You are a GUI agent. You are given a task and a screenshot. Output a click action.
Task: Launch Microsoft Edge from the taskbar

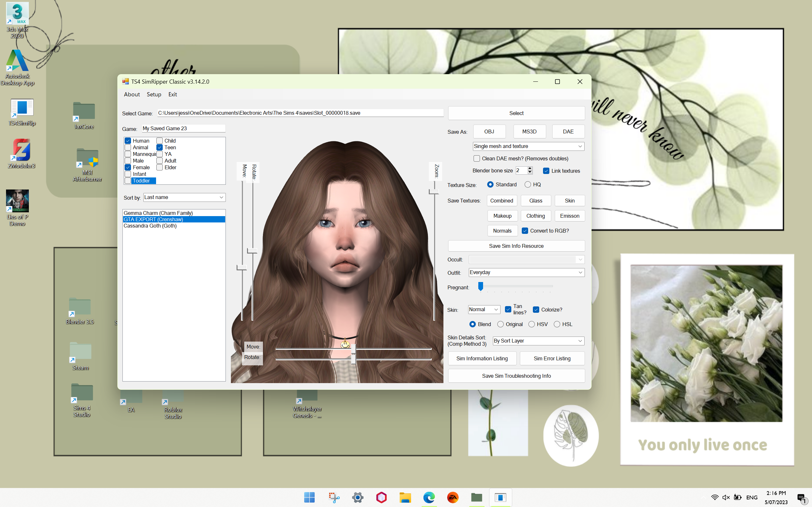(429, 497)
